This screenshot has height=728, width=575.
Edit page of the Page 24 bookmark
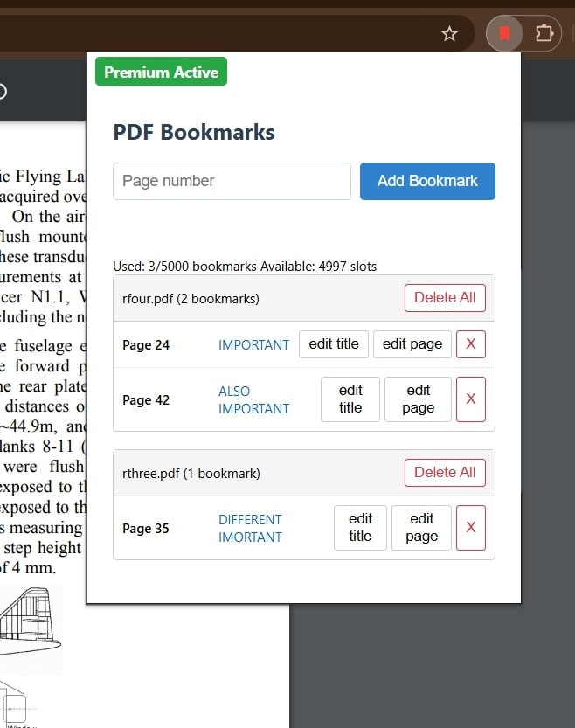[412, 344]
